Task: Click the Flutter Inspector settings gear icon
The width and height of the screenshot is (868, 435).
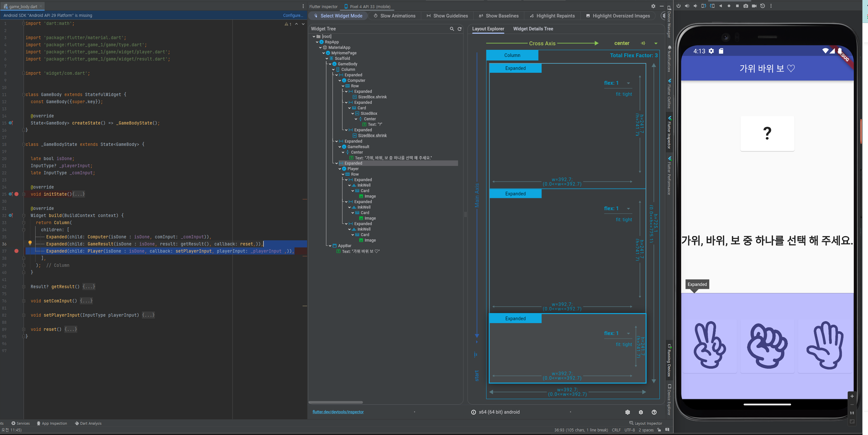Action: point(653,6)
